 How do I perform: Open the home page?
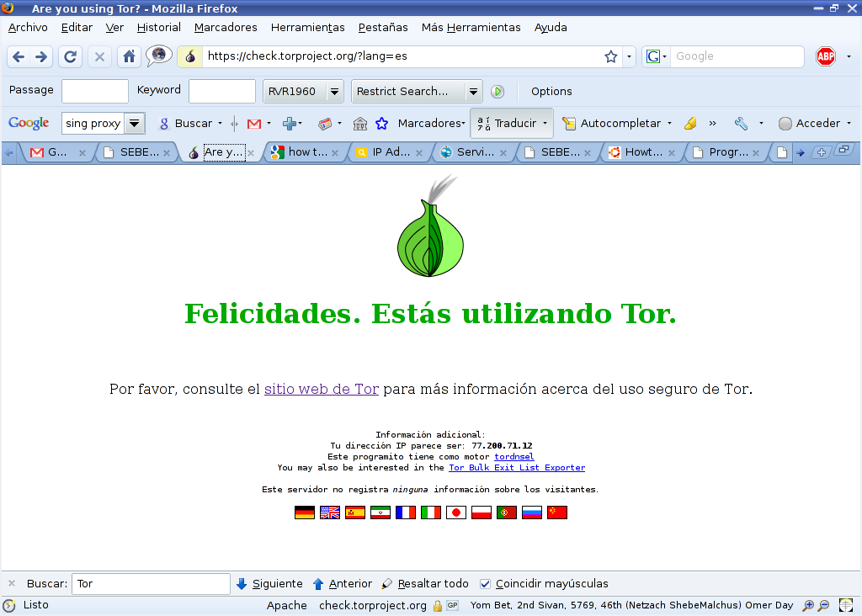pos(129,56)
